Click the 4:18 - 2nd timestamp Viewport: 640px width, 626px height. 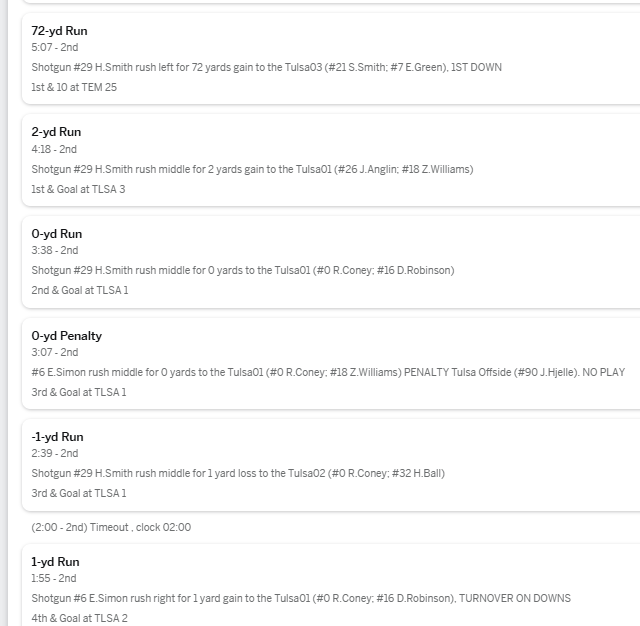(x=54, y=149)
